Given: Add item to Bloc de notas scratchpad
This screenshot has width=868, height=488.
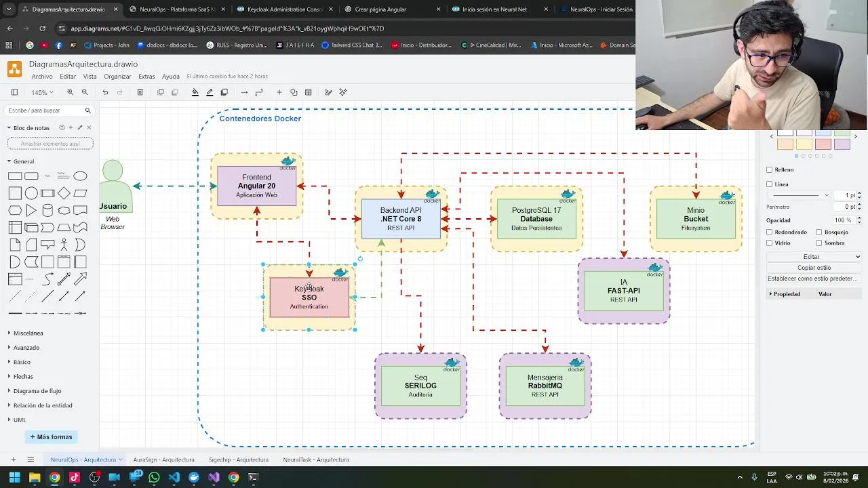Looking at the screenshot, I should tap(71, 127).
